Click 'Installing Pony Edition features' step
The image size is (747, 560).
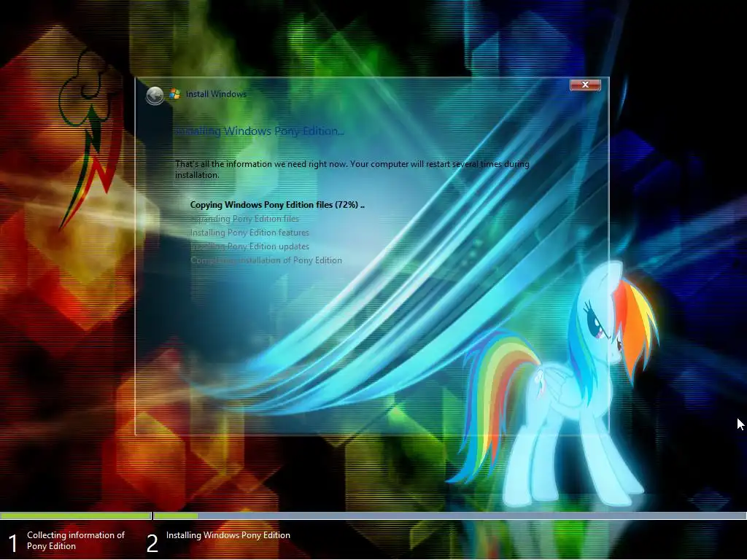click(249, 233)
